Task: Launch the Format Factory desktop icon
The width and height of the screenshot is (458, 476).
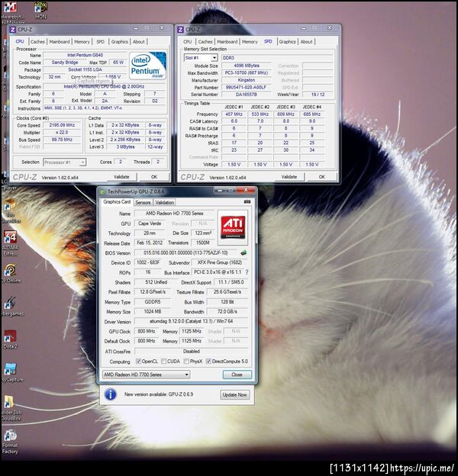Action: [10, 442]
